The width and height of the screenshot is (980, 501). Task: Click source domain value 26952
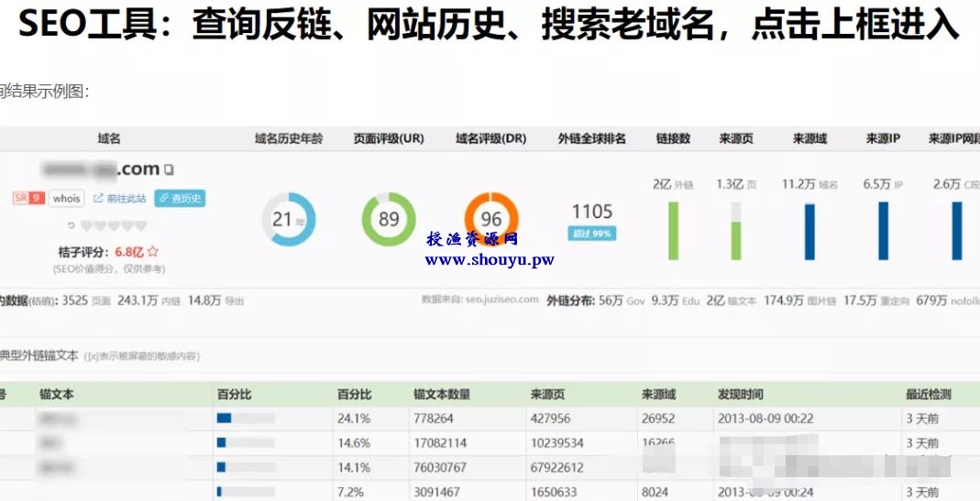point(658,419)
